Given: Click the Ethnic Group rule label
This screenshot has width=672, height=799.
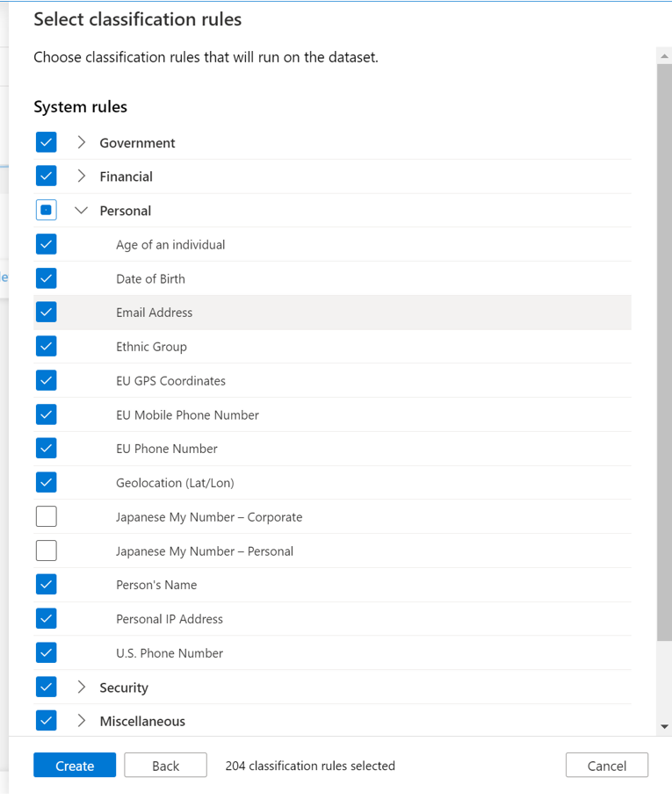Looking at the screenshot, I should (x=151, y=347).
